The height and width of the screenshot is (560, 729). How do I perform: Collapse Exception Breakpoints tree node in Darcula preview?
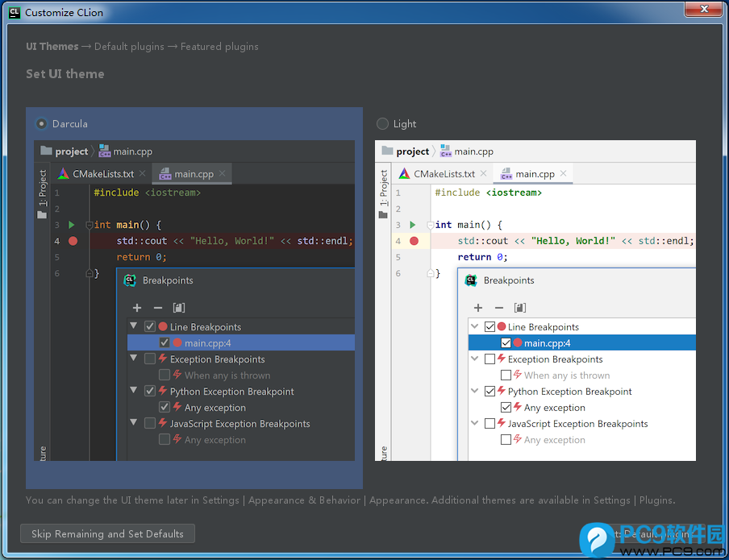pyautogui.click(x=134, y=358)
